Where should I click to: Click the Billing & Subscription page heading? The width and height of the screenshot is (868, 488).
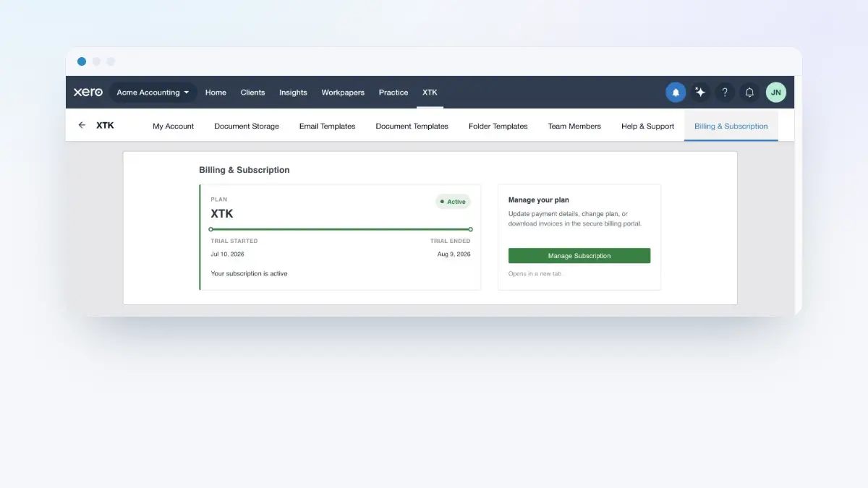point(244,170)
